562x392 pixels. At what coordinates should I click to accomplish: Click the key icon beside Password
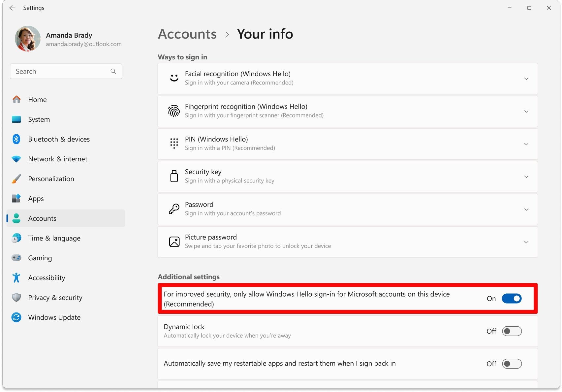[x=174, y=209]
